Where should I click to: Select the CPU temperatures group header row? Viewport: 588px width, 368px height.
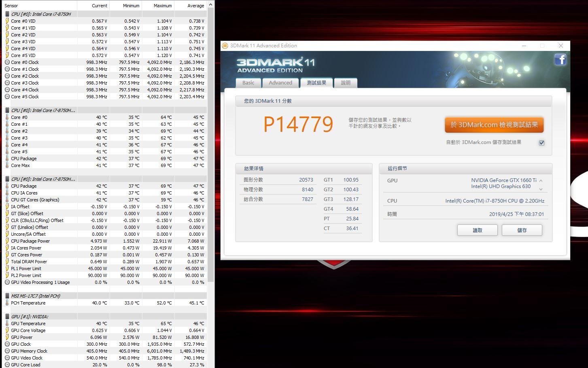coord(105,110)
